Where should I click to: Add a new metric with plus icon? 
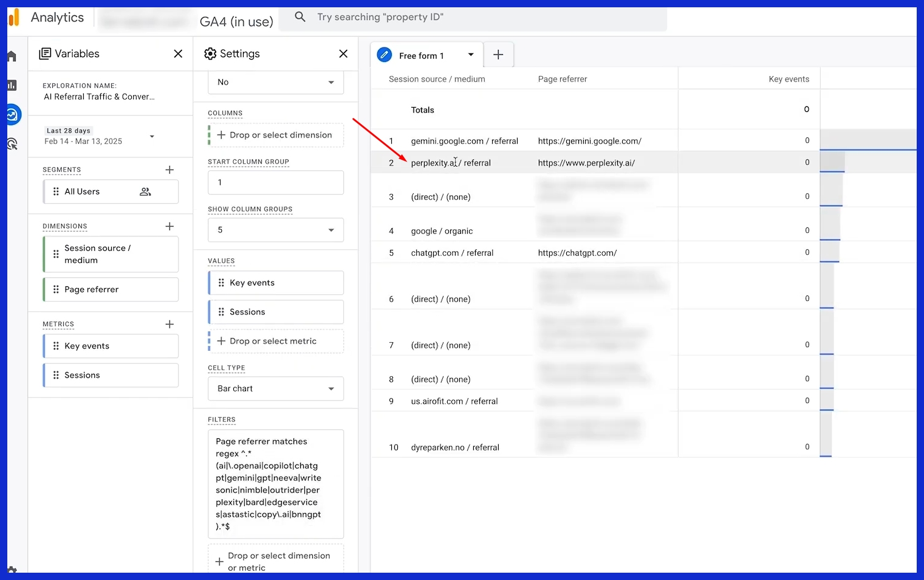point(169,324)
